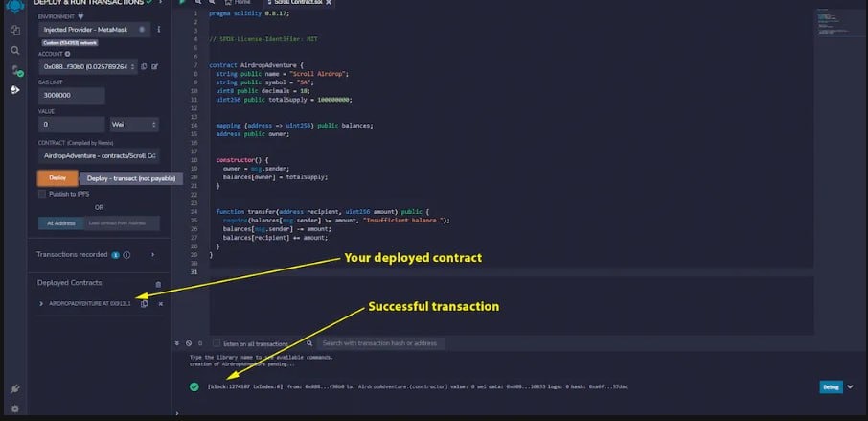Click the terminal pending transactions counter
This screenshot has height=421, width=868.
[x=200, y=343]
